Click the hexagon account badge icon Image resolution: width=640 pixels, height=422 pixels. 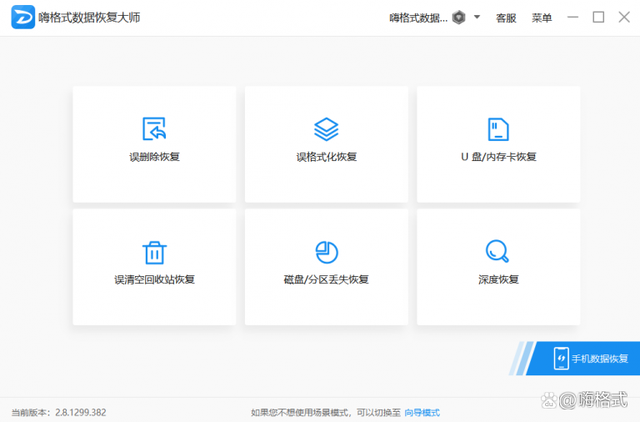coord(459,18)
